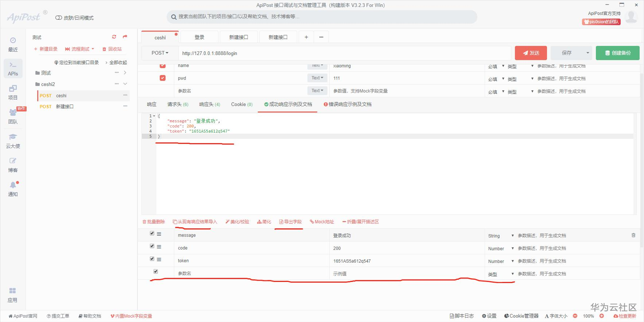The height and width of the screenshot is (322, 644).
Task: Delete the message field row with trash icon
Action: click(x=633, y=235)
